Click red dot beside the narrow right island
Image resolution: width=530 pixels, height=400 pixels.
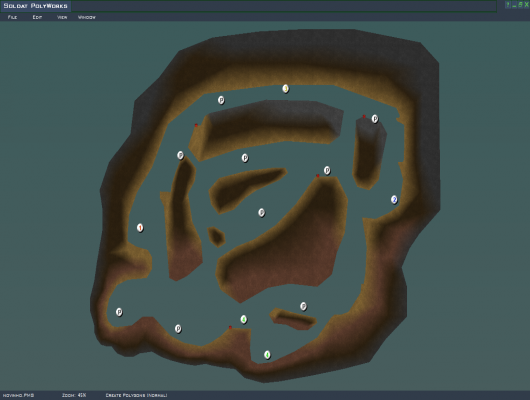[364, 116]
